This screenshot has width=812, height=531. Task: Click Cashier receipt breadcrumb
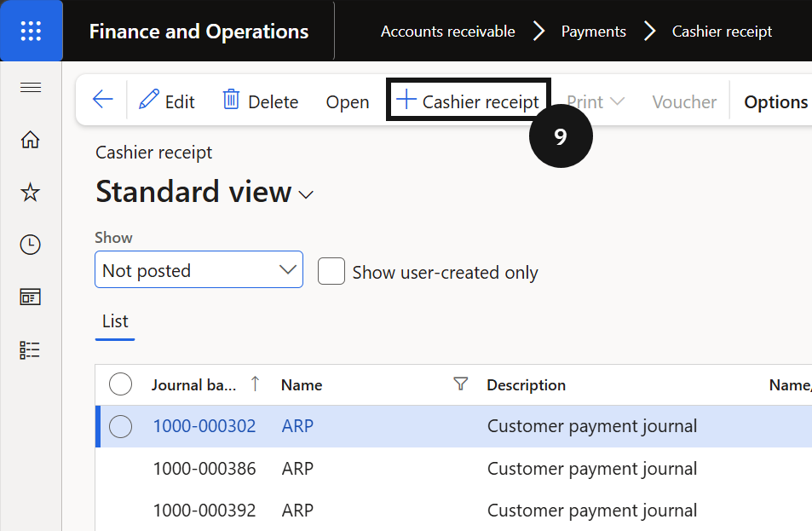722,32
